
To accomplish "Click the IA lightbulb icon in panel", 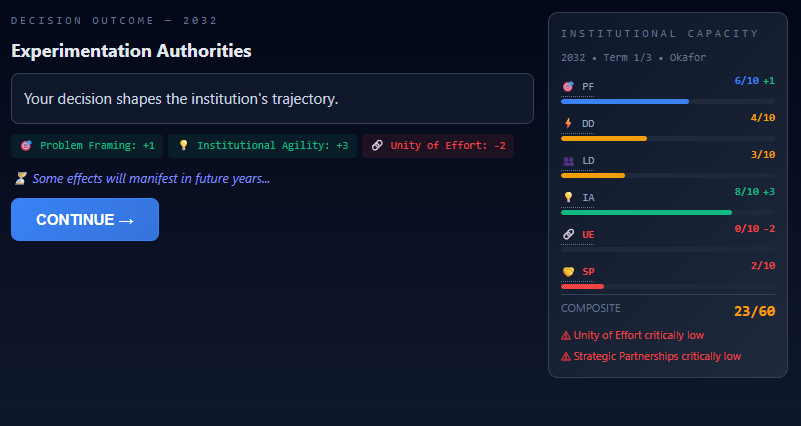I will 568,197.
